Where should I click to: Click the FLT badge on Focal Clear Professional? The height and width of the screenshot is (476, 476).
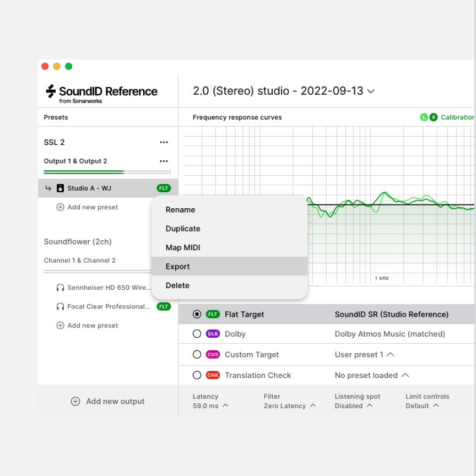pyautogui.click(x=164, y=307)
